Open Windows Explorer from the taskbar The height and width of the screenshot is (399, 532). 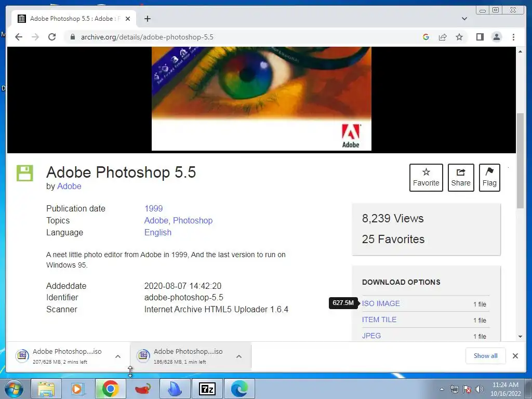(46, 389)
